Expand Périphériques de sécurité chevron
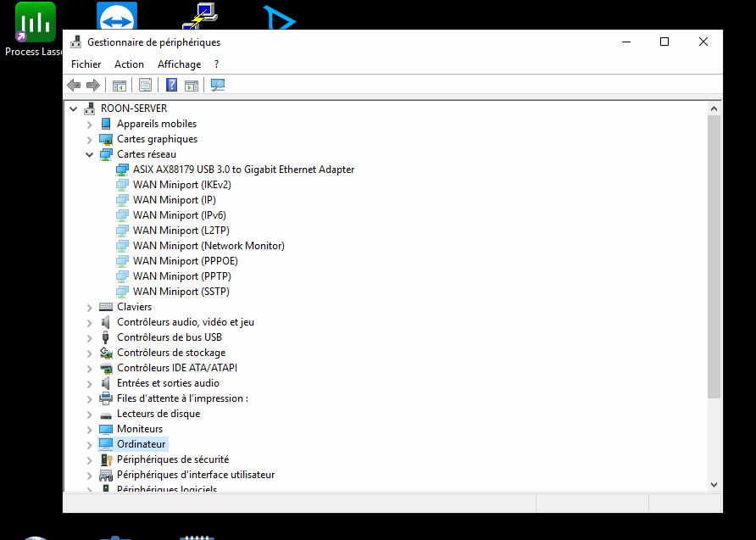The image size is (756, 540). tap(89, 460)
